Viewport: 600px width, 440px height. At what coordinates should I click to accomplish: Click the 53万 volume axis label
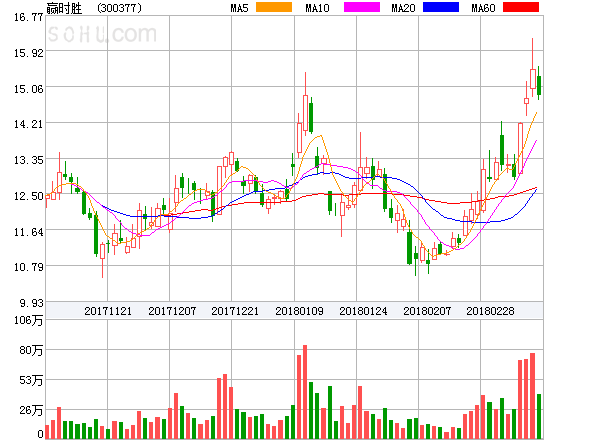31,380
